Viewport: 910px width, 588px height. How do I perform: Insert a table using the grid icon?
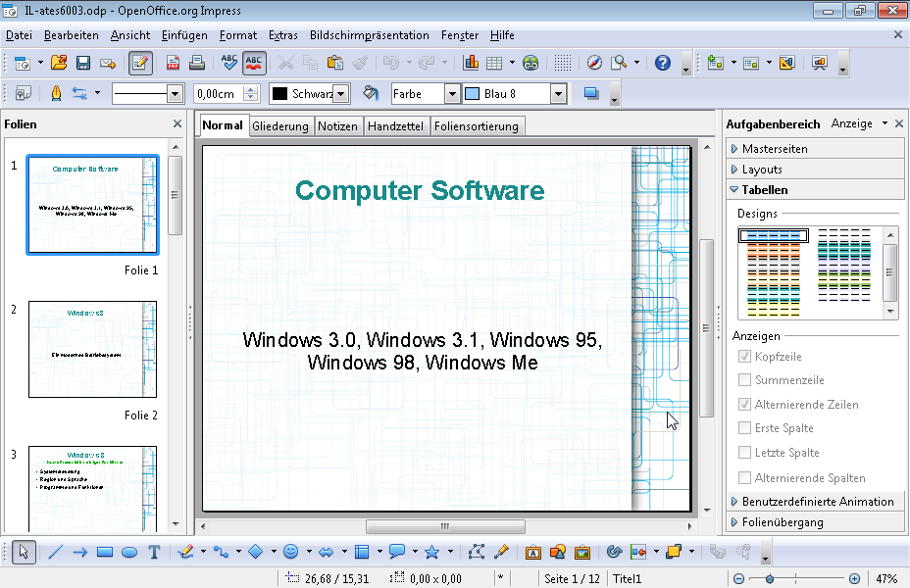pos(494,63)
